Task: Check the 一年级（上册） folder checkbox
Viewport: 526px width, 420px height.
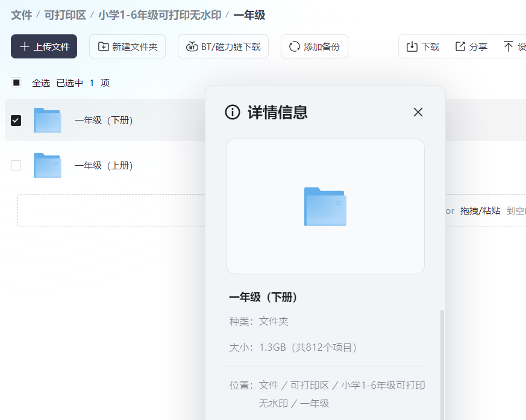Action: (16, 166)
